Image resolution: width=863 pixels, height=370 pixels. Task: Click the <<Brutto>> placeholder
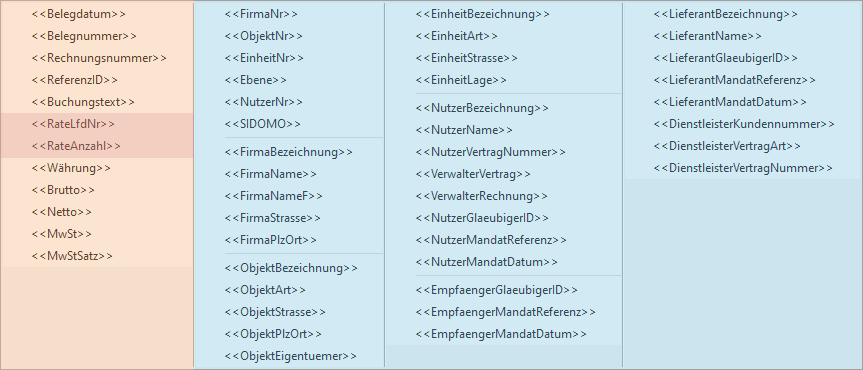(x=63, y=190)
